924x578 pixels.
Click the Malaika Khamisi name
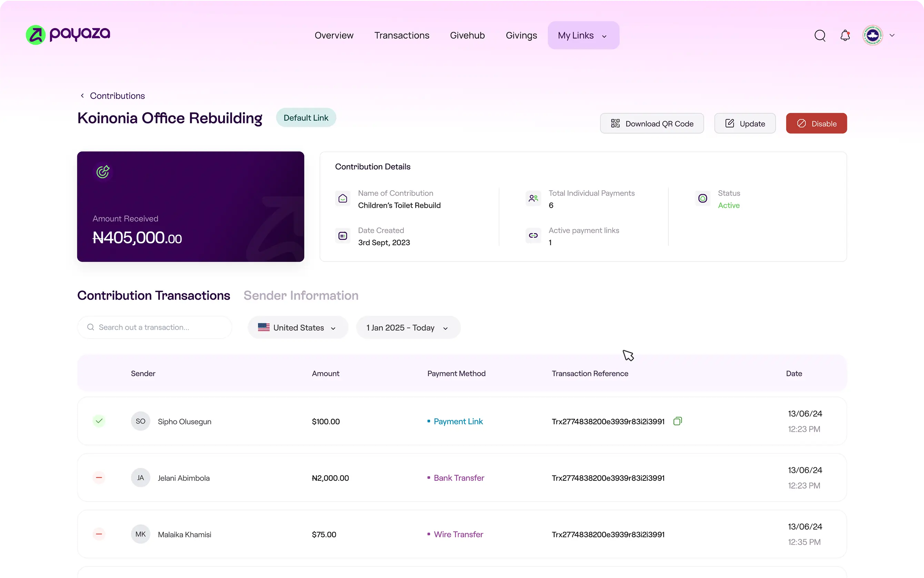click(x=184, y=535)
